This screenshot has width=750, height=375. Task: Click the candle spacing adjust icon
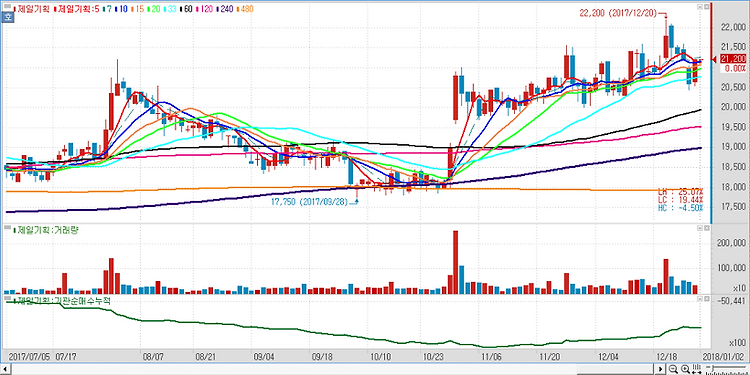pyautogui.click(x=697, y=369)
